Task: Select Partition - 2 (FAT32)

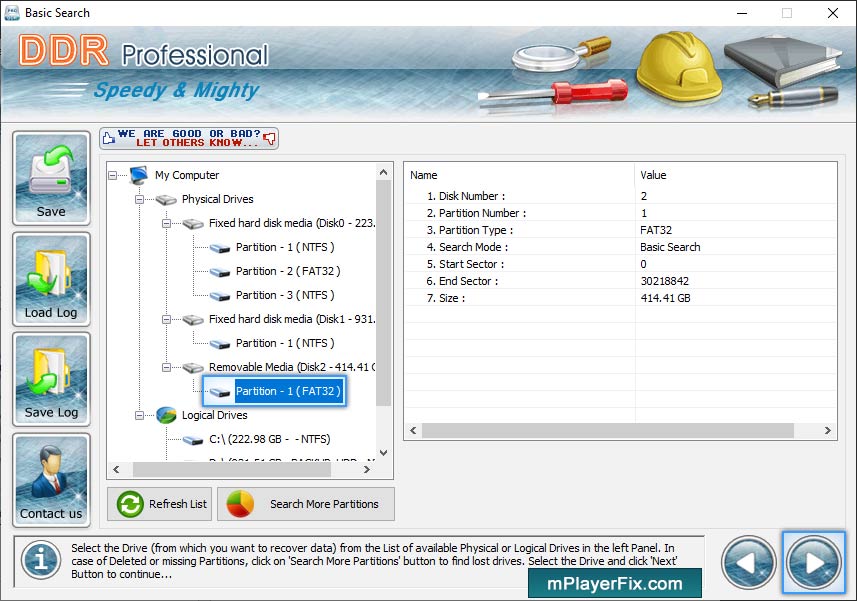Action: click(x=288, y=272)
